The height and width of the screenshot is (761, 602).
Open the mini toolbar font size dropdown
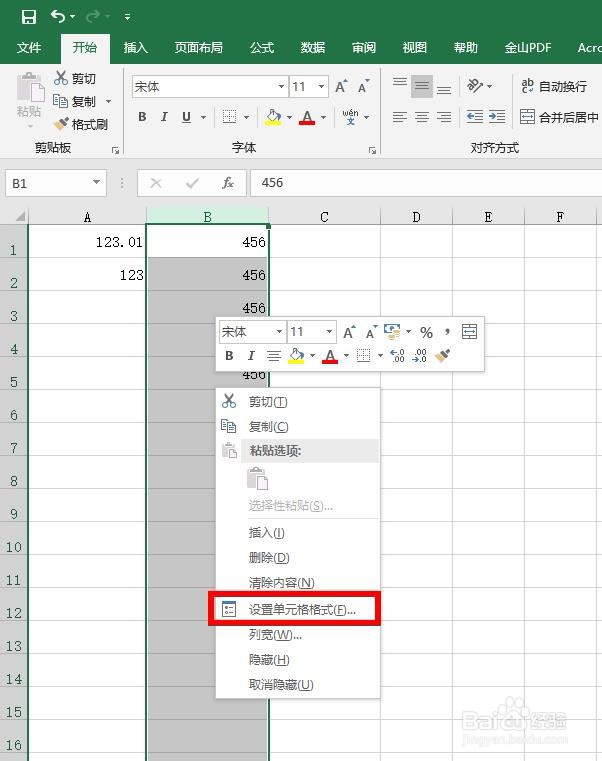329,331
